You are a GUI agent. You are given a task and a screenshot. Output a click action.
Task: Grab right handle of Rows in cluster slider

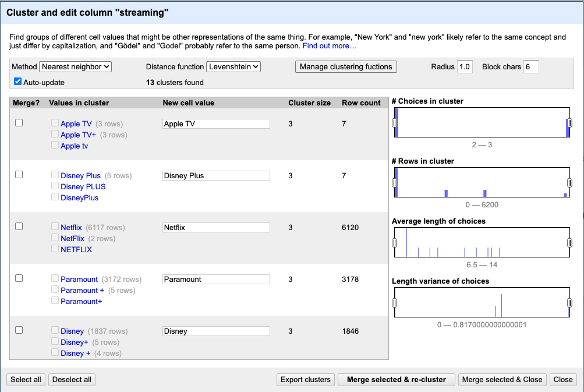(569, 182)
